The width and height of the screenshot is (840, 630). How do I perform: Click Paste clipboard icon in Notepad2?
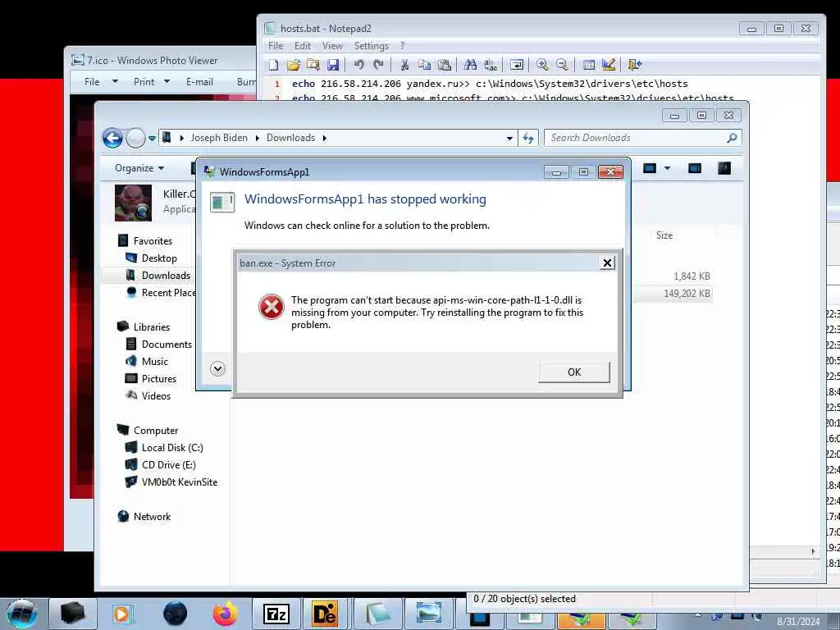click(444, 65)
